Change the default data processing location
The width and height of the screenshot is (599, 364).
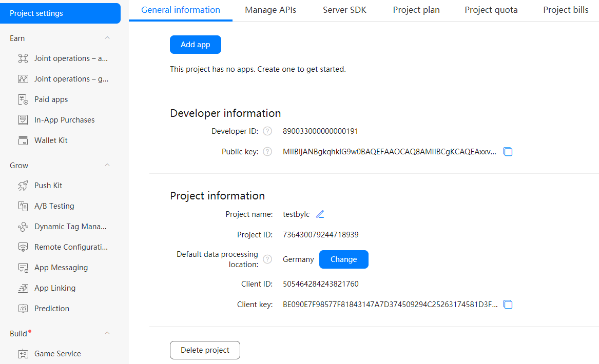coord(343,259)
